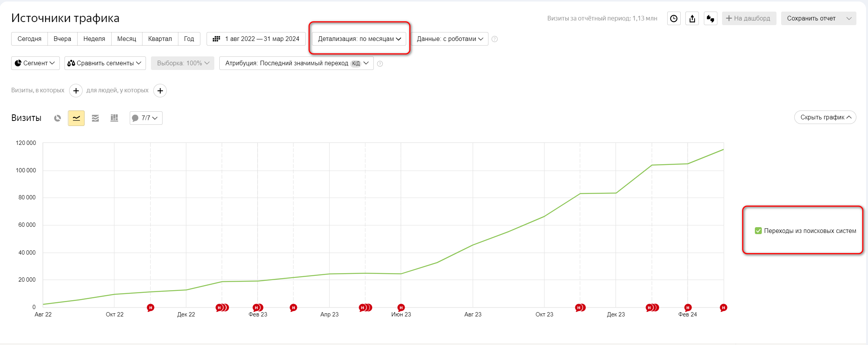Open the date range «1 авг 2022 — 31 мар 2024»

click(x=256, y=39)
